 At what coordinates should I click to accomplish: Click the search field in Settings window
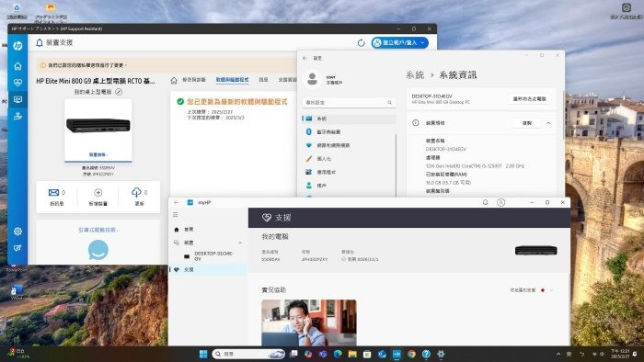click(349, 103)
